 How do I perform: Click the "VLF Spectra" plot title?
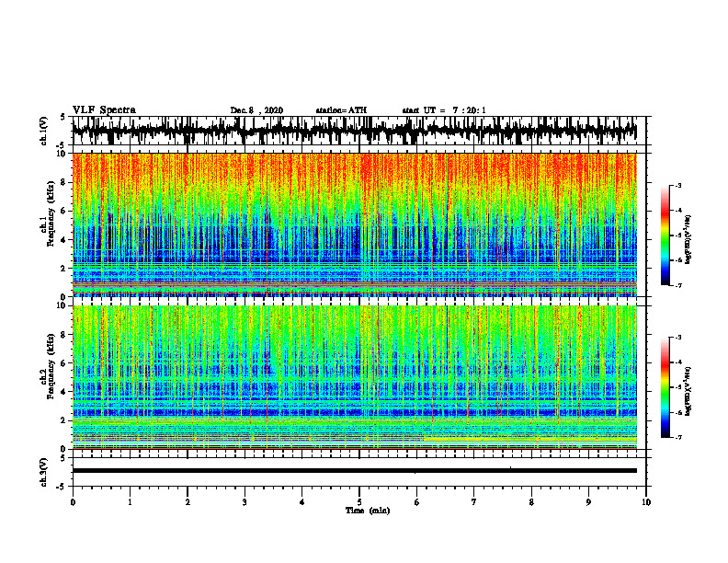click(x=104, y=110)
